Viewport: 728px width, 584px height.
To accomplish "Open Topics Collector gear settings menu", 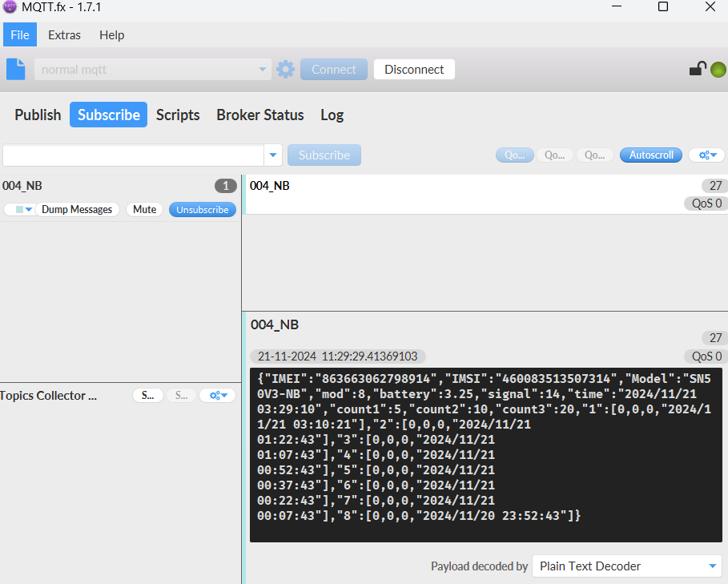I will 218,396.
